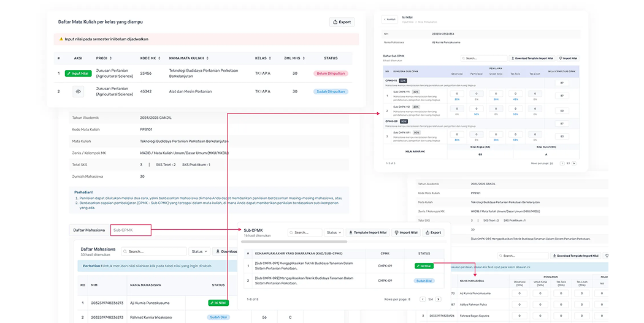Click horizontal scrollbar in Sub CPMK popup
The height and width of the screenshot is (323, 644).
coord(294,241)
